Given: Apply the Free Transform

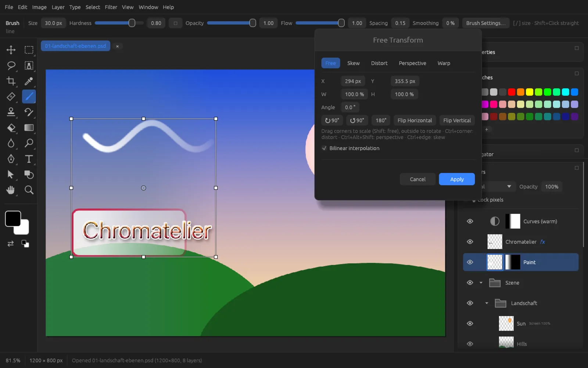Looking at the screenshot, I should tap(457, 179).
